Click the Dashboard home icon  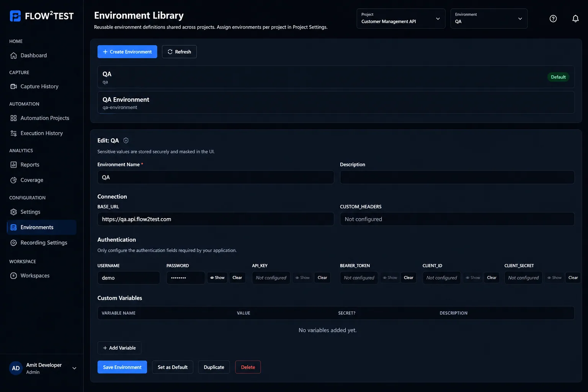pyautogui.click(x=13, y=56)
